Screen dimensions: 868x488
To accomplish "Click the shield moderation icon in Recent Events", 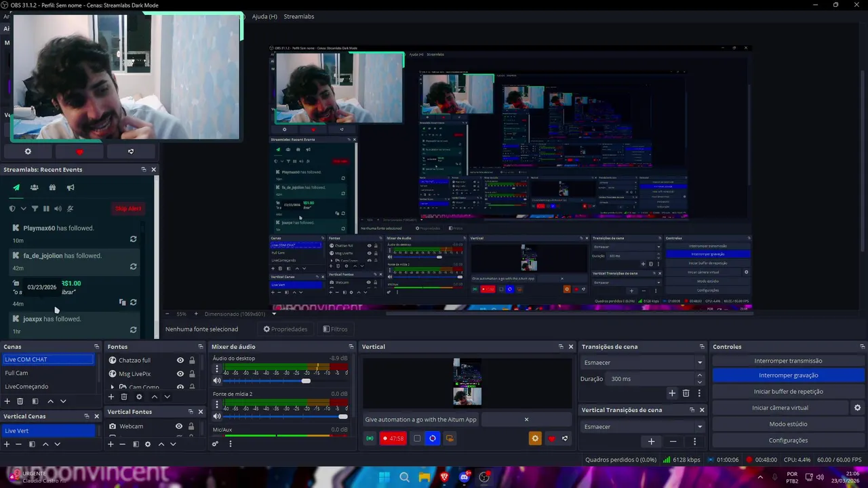I will 12,209.
